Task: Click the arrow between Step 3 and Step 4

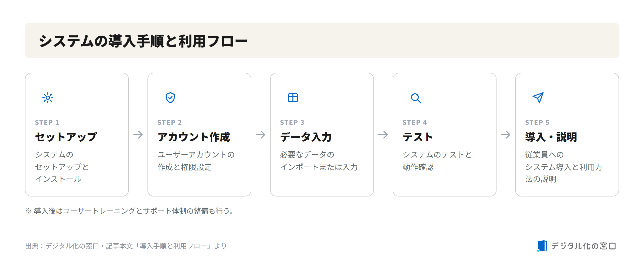Action: [383, 135]
